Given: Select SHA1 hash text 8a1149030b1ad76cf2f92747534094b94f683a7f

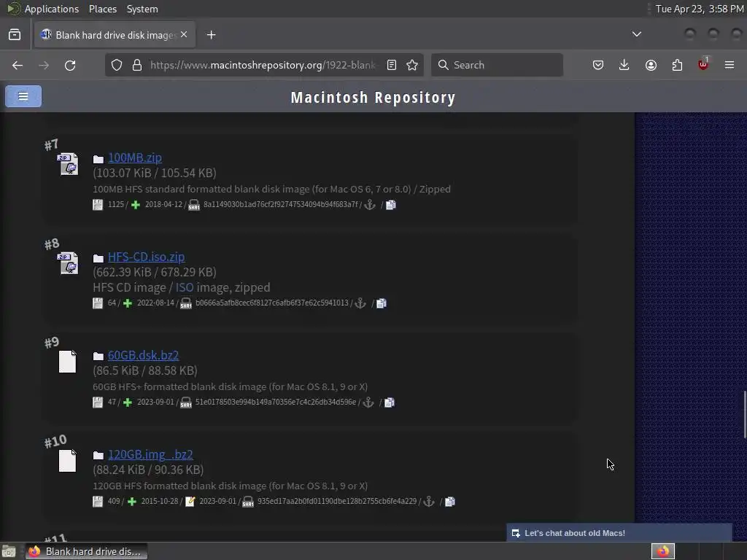Looking at the screenshot, I should (281, 204).
